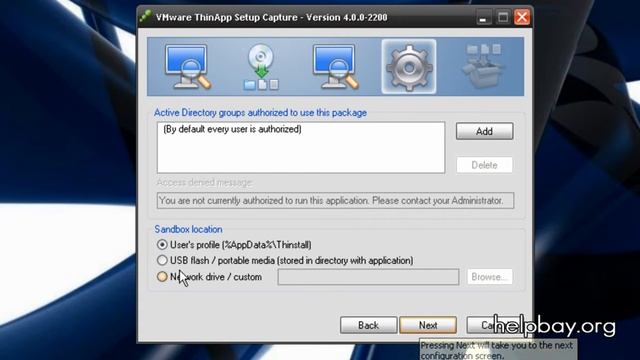The image size is (640, 360).
Task: Click "(By default every user is authorized)" entry
Action: pos(232,129)
